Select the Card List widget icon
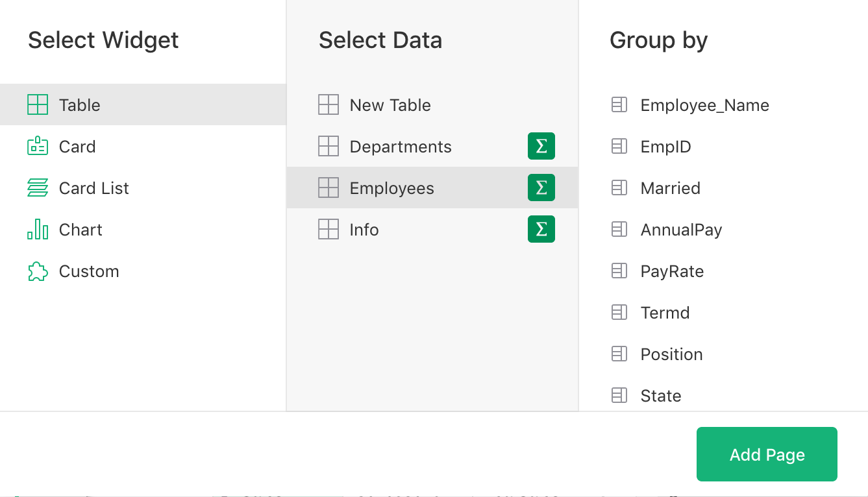Viewport: 868px width, 497px height. (37, 188)
